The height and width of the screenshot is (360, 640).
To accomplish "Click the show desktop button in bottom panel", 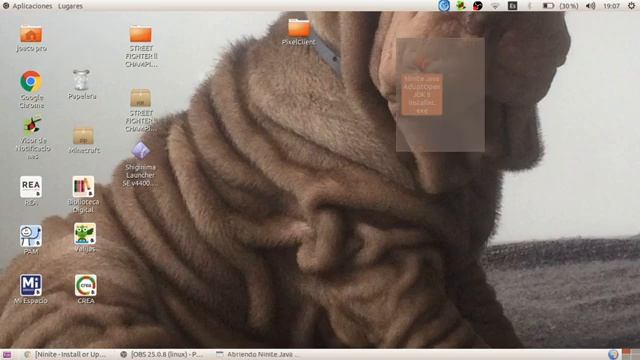I will [x=7, y=355].
